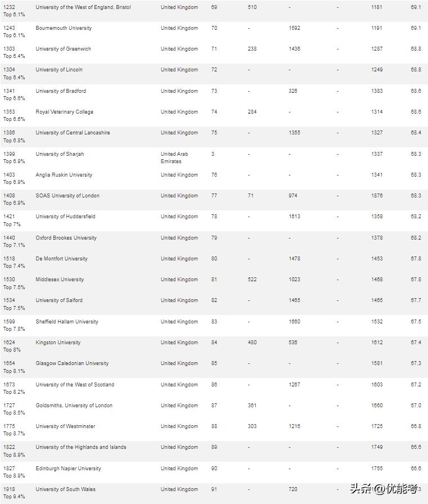Viewport: 428px width, 504px height.
Task: Select University of Greenwich row name
Action: click(63, 49)
